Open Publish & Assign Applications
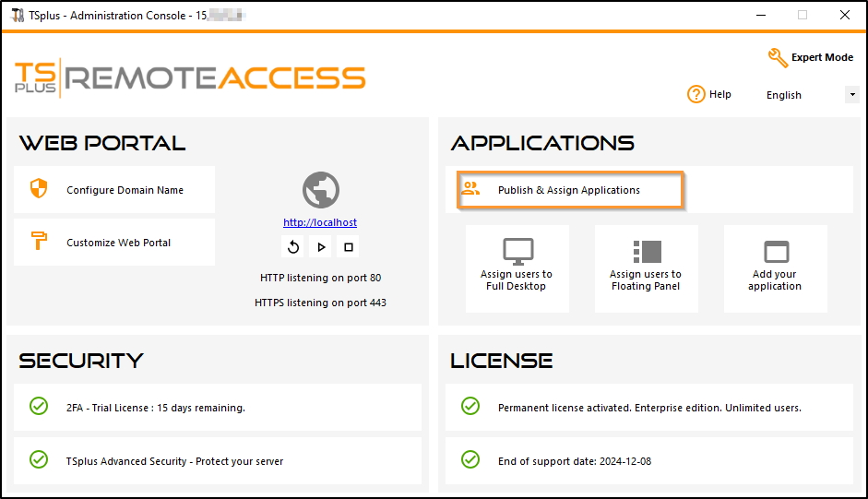868x499 pixels. click(570, 190)
